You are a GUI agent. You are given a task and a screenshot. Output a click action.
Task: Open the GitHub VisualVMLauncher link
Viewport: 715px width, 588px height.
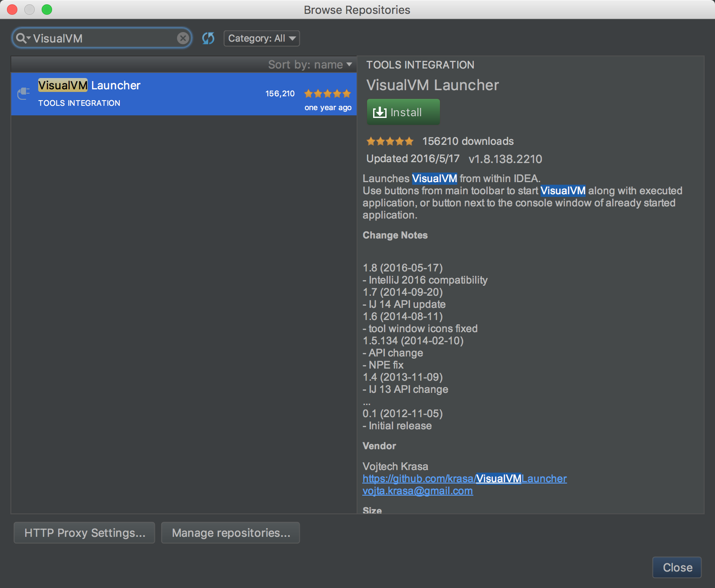click(464, 479)
